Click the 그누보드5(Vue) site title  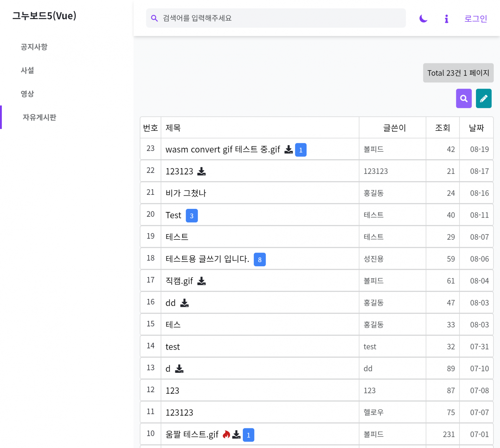pos(44,16)
